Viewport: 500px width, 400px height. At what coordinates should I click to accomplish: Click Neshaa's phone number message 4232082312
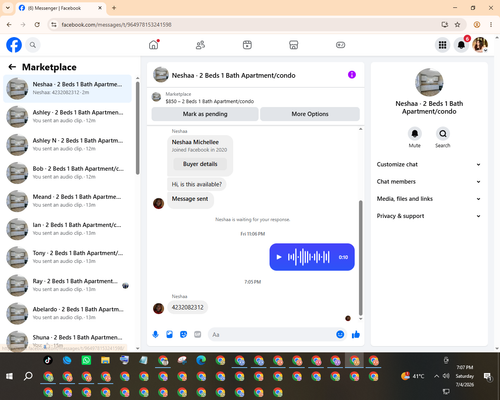[188, 307]
